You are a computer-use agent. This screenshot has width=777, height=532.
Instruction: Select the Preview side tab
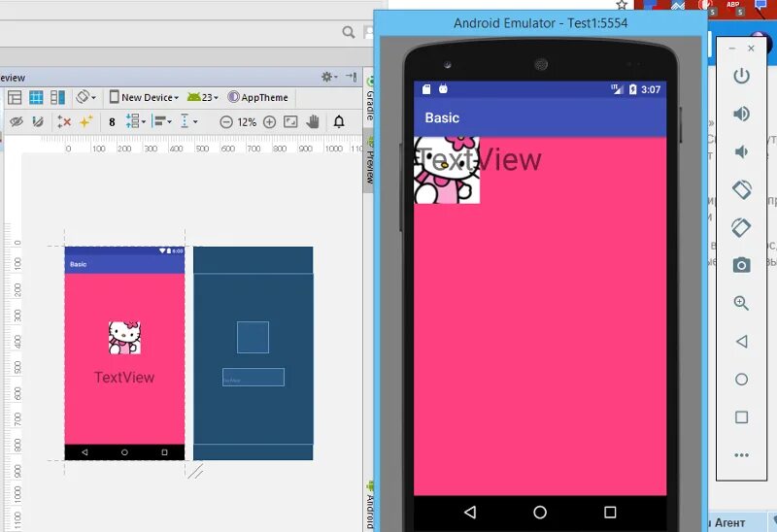(x=370, y=161)
